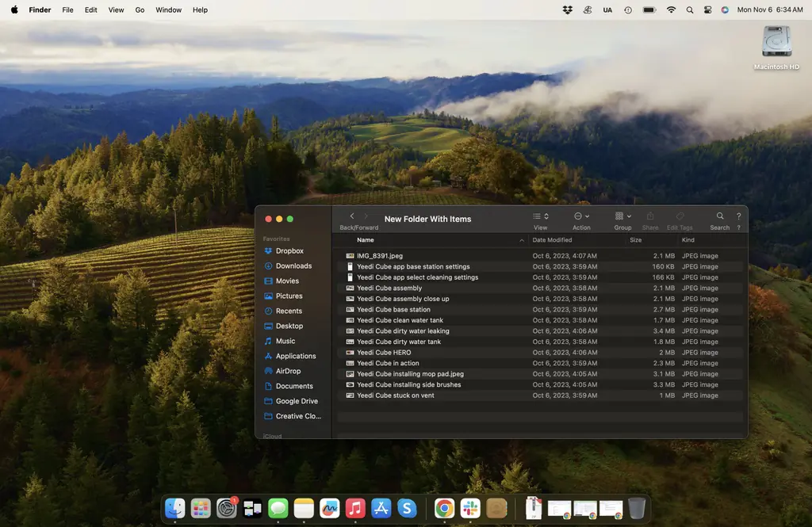Open the Trash in the Dock
Image resolution: width=812 pixels, height=527 pixels.
coord(637,508)
